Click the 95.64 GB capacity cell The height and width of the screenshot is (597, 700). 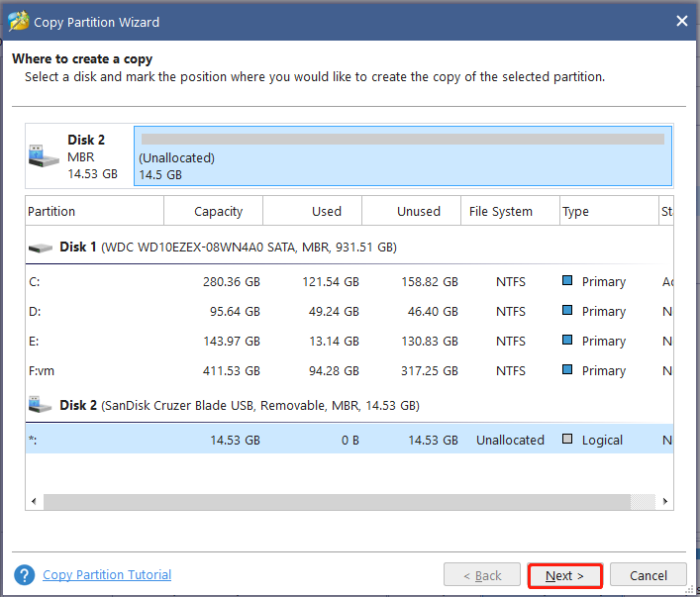coord(235,311)
